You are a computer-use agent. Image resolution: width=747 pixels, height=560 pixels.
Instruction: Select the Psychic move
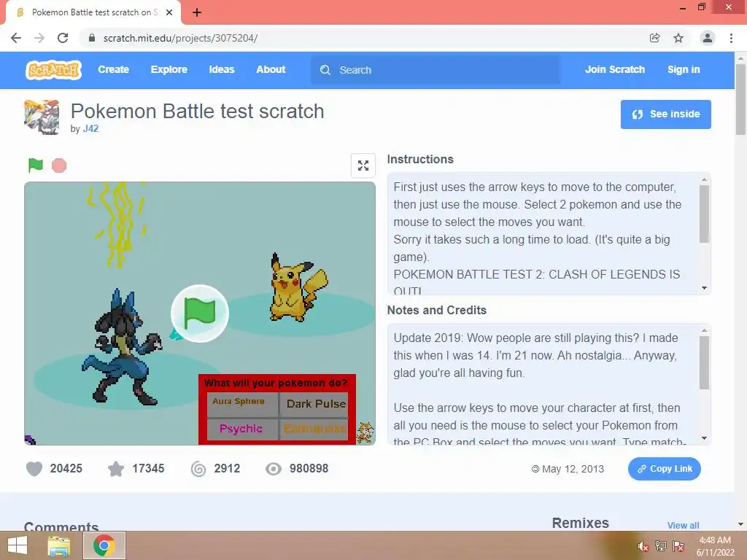[242, 429]
